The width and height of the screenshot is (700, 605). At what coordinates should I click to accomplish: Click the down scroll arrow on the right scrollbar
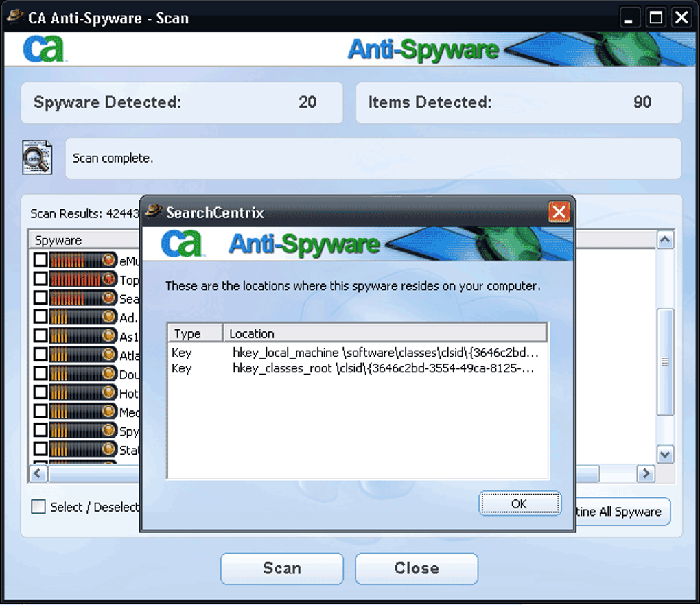click(x=664, y=454)
